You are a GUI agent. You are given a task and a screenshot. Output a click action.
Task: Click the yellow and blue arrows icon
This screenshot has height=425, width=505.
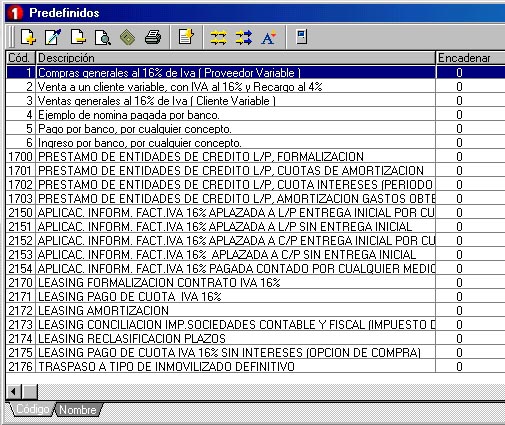[x=244, y=37]
